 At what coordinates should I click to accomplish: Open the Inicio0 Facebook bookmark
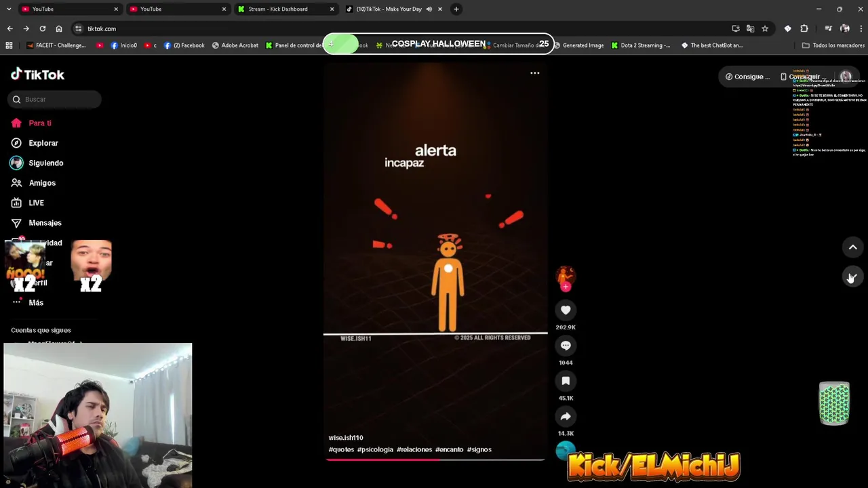pos(123,45)
